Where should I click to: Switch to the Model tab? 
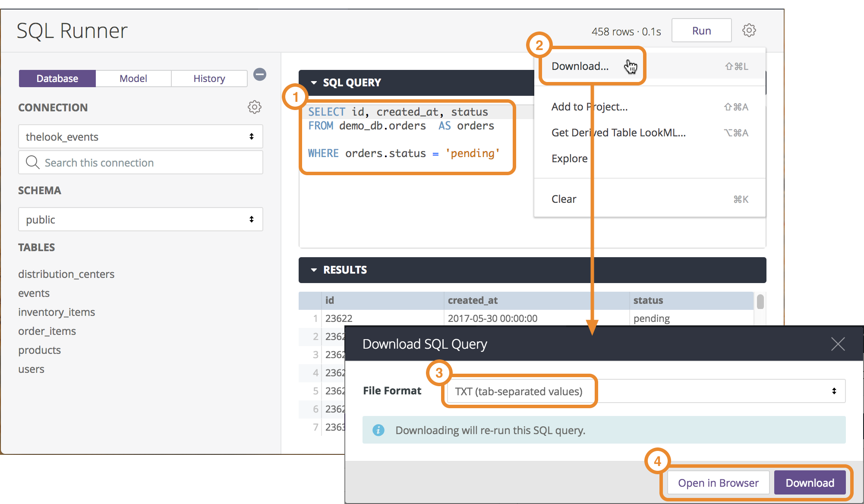click(x=133, y=79)
